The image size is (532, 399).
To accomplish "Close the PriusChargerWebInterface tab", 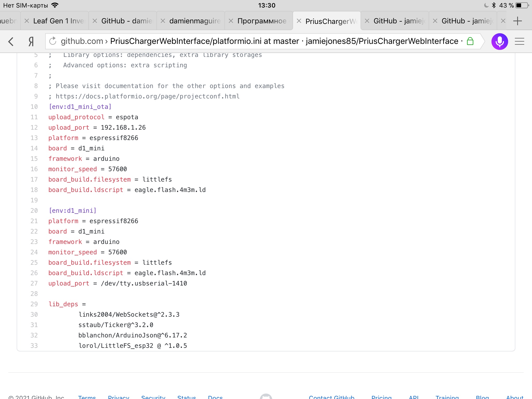I will 299,21.
